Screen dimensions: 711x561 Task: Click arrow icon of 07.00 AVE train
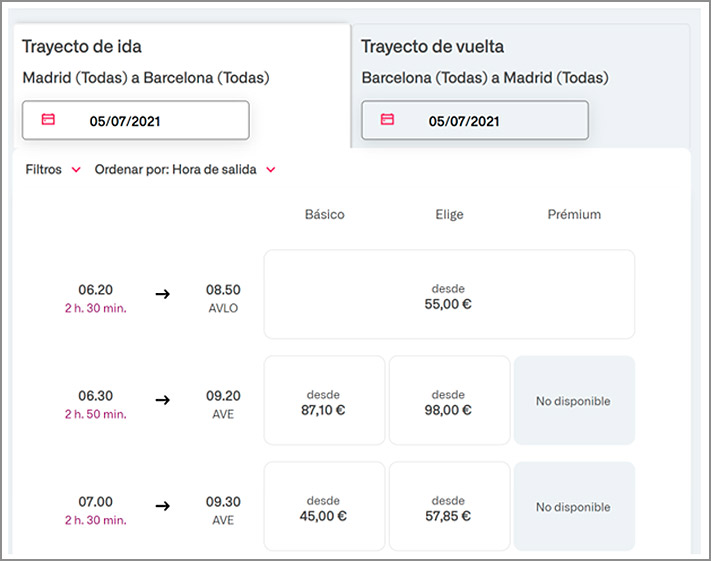point(163,506)
